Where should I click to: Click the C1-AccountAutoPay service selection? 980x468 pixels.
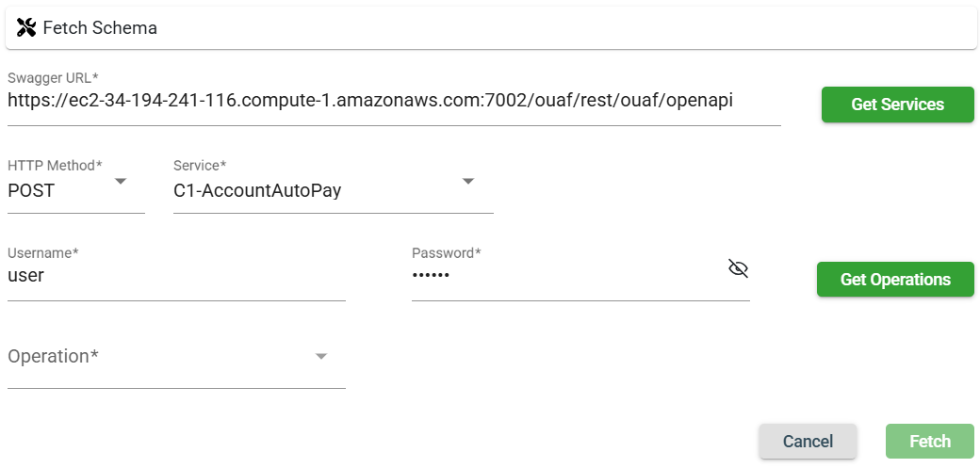(257, 191)
